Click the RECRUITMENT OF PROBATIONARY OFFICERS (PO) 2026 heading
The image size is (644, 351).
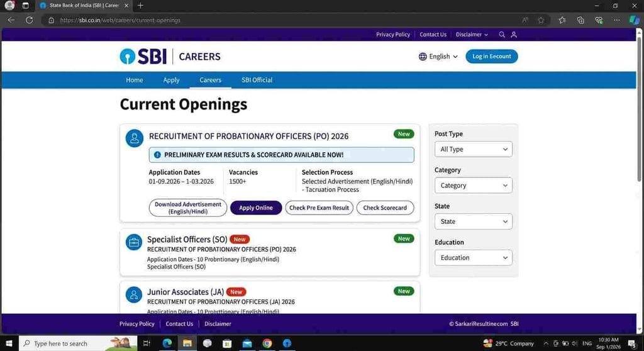[x=248, y=136]
